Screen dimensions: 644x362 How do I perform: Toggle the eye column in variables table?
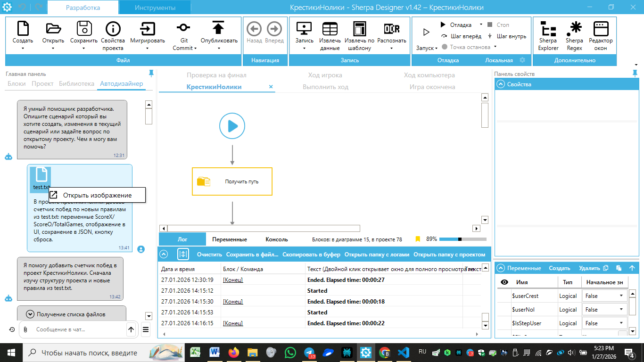pos(504,282)
